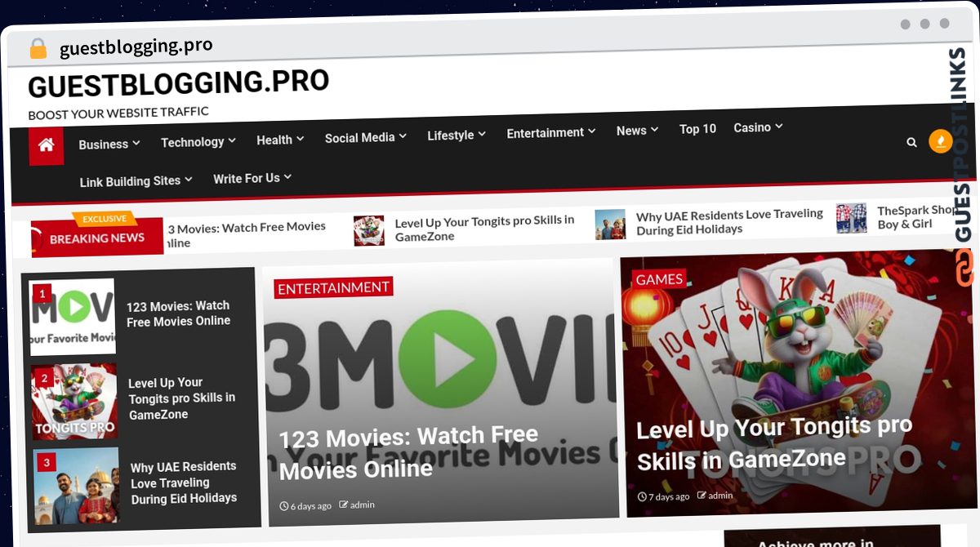
Task: Open the Casino menu item
Action: [757, 127]
